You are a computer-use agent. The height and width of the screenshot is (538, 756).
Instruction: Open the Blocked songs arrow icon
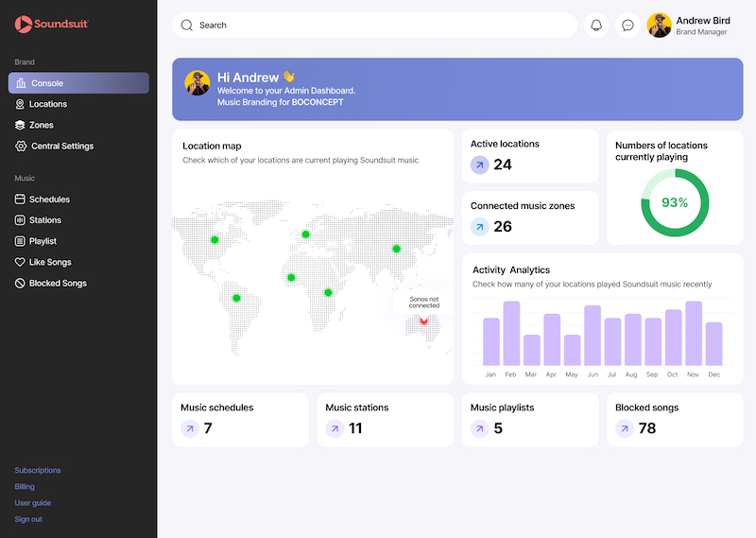click(625, 429)
